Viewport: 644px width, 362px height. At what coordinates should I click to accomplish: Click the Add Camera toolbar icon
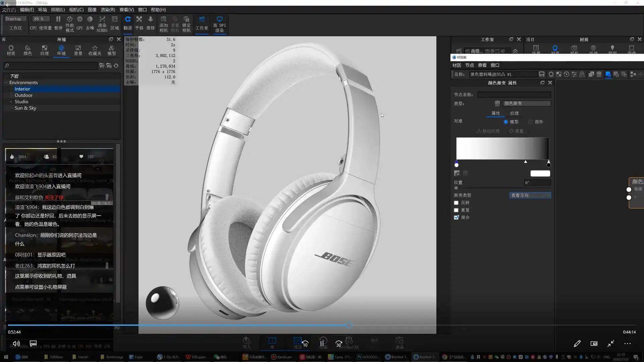click(x=163, y=19)
